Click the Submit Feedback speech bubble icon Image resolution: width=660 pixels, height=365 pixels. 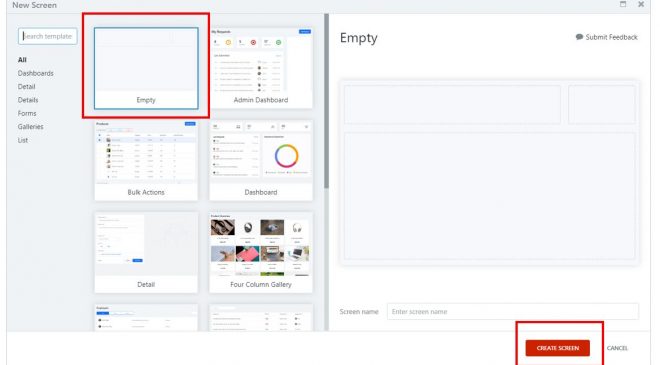click(579, 37)
